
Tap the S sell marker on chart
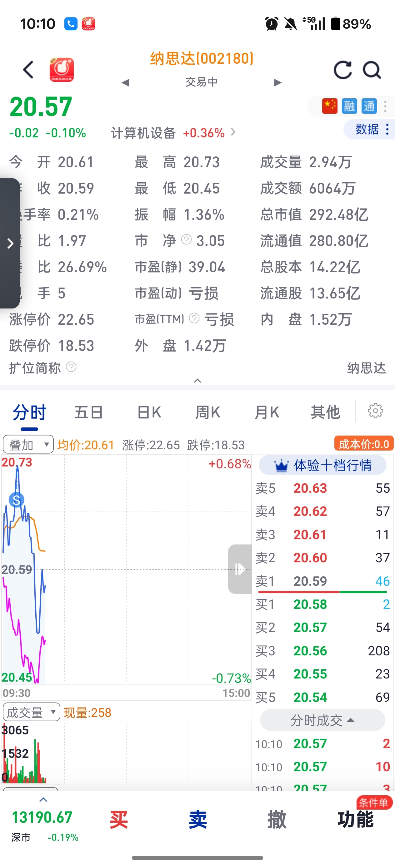16,500
